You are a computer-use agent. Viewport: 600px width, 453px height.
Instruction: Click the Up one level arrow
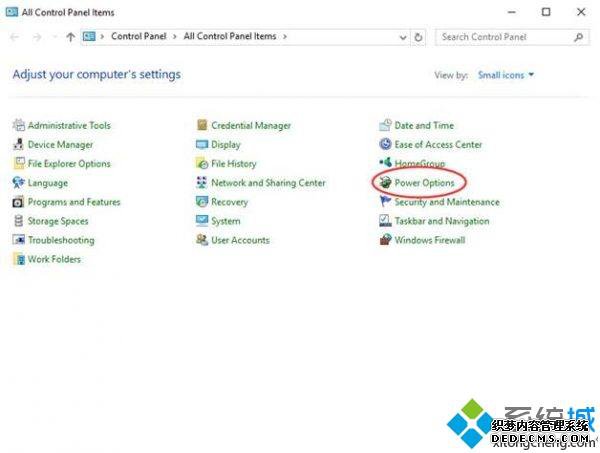click(x=70, y=37)
